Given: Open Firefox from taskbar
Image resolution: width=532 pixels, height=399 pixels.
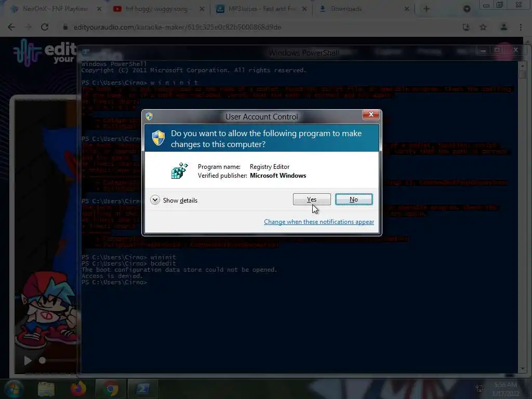Looking at the screenshot, I should pyautogui.click(x=78, y=389).
